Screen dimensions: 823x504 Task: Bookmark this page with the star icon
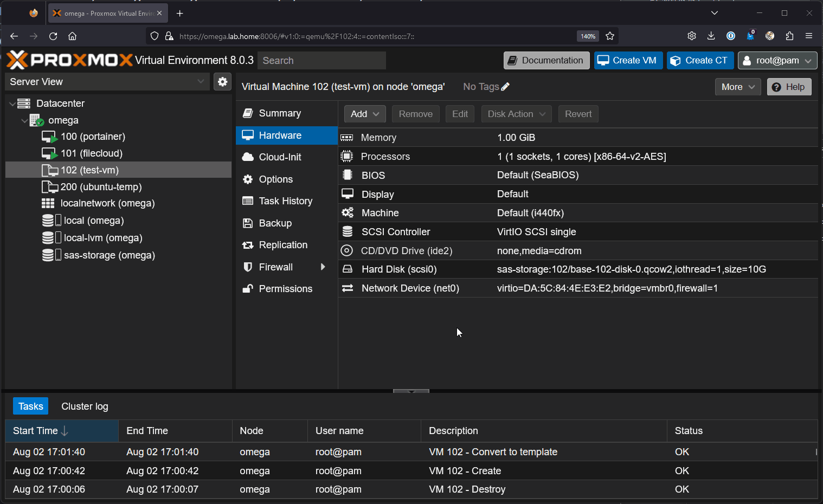[610, 36]
